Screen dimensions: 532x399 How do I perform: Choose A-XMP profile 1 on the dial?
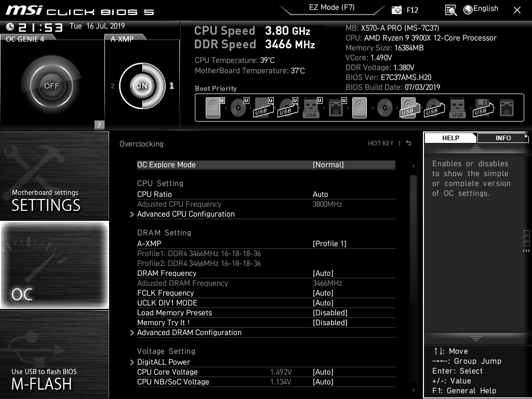171,86
